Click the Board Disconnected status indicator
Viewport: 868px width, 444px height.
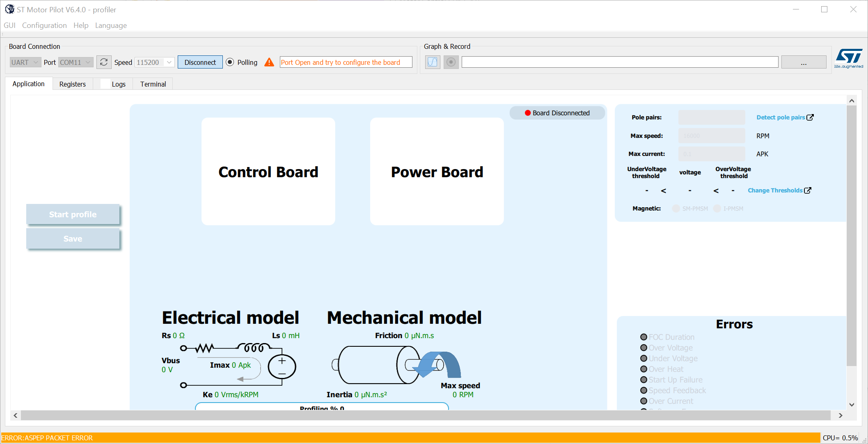click(x=557, y=112)
